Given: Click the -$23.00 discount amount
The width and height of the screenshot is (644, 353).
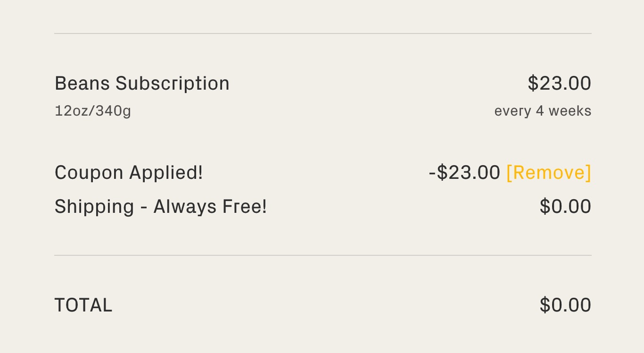Looking at the screenshot, I should tap(464, 173).
